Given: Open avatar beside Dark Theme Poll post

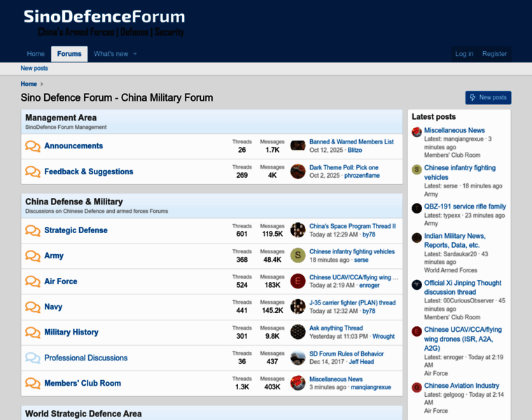Looking at the screenshot, I should pyautogui.click(x=298, y=171).
